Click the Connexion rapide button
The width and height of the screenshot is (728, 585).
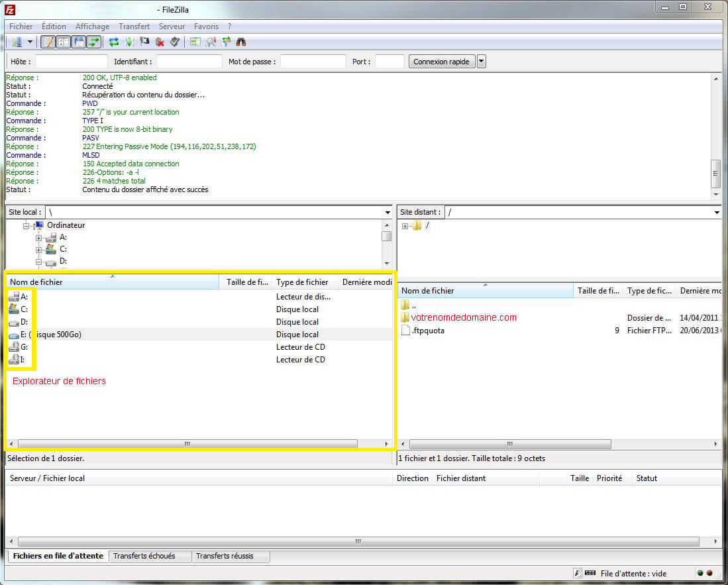point(442,62)
